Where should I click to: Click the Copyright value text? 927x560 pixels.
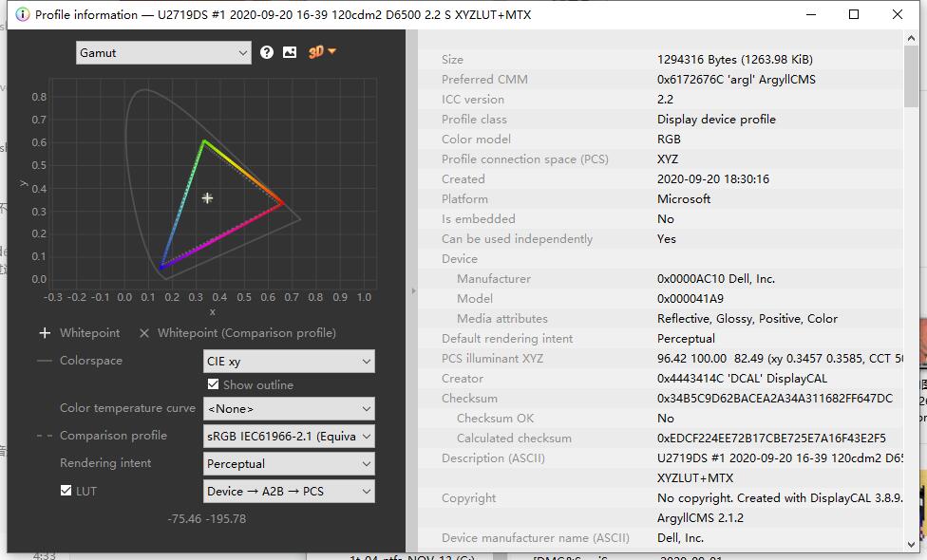click(x=780, y=498)
